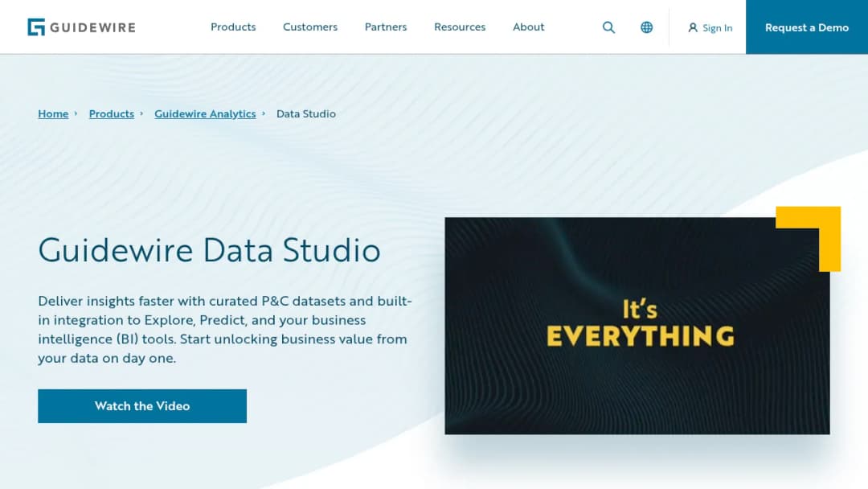Screen dimensions: 868x489
Task: Go to Home breadcrumb link
Action: [x=53, y=113]
